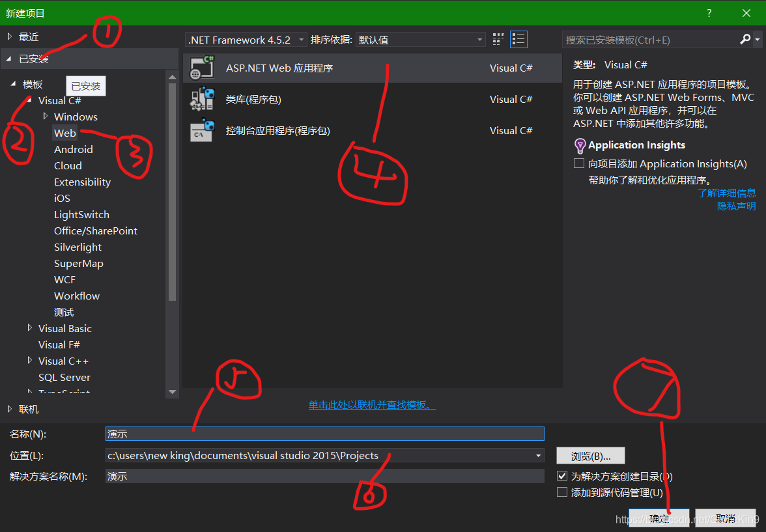
Task: Choose the ASP.NET Web 应用程序 template
Action: tap(373, 68)
